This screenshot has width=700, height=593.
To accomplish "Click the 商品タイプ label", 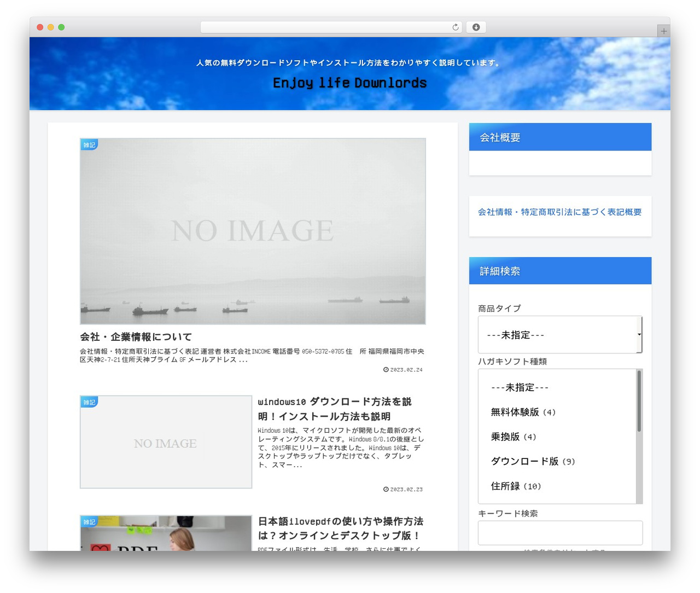I will pyautogui.click(x=499, y=309).
